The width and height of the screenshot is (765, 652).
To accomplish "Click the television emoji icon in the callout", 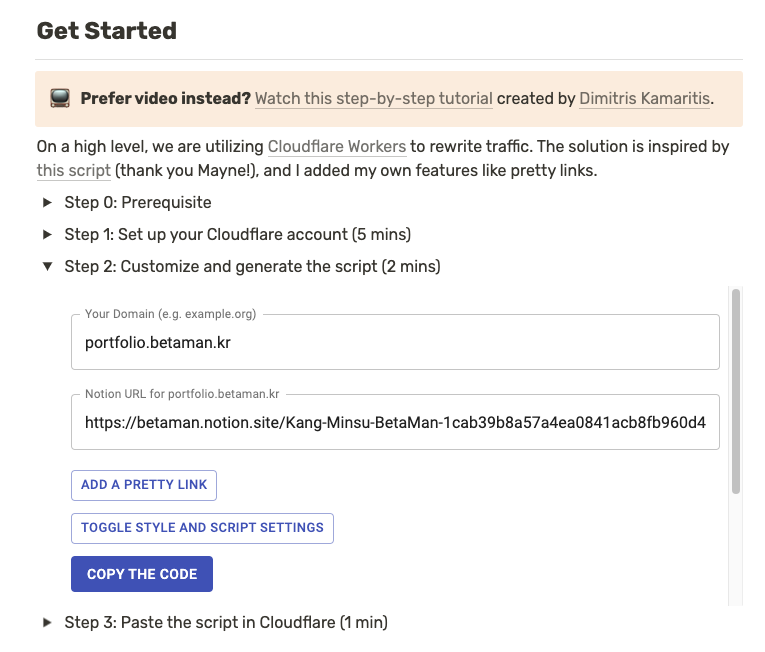I will (x=60, y=99).
